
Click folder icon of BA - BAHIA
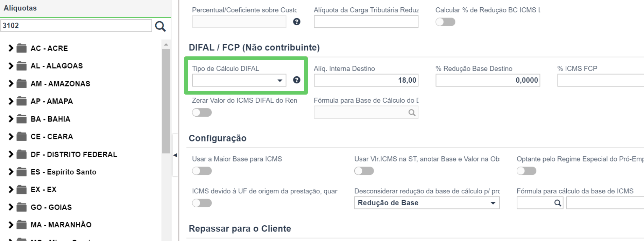point(22,119)
